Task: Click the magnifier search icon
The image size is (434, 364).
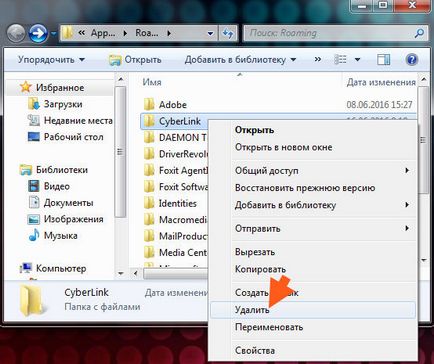Action: [x=419, y=33]
